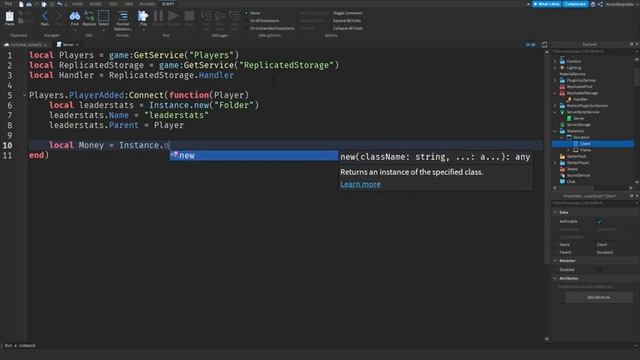Click the Select tool icon
This screenshot has width=640, height=360.
(104, 16)
